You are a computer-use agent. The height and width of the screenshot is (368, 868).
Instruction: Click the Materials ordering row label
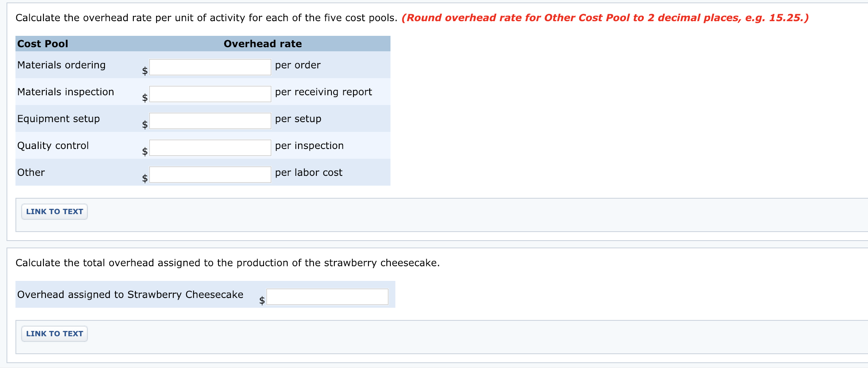pos(61,65)
